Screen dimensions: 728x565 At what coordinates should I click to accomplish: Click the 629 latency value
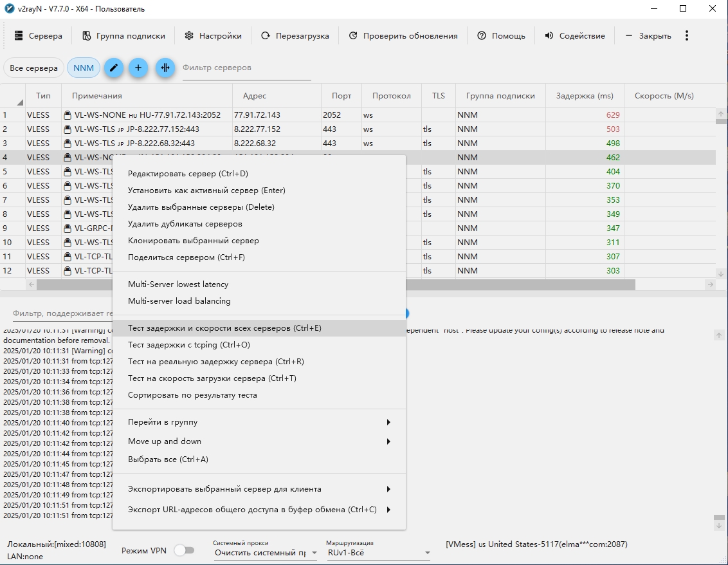coord(613,115)
